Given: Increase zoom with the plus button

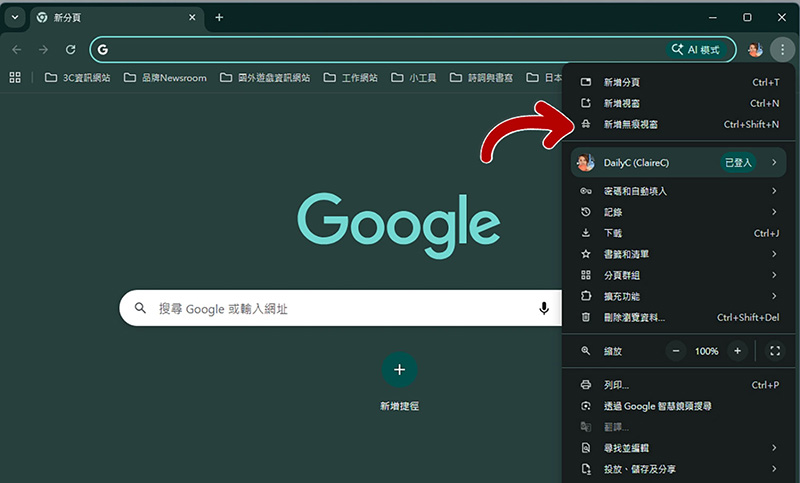Looking at the screenshot, I should pyautogui.click(x=737, y=351).
